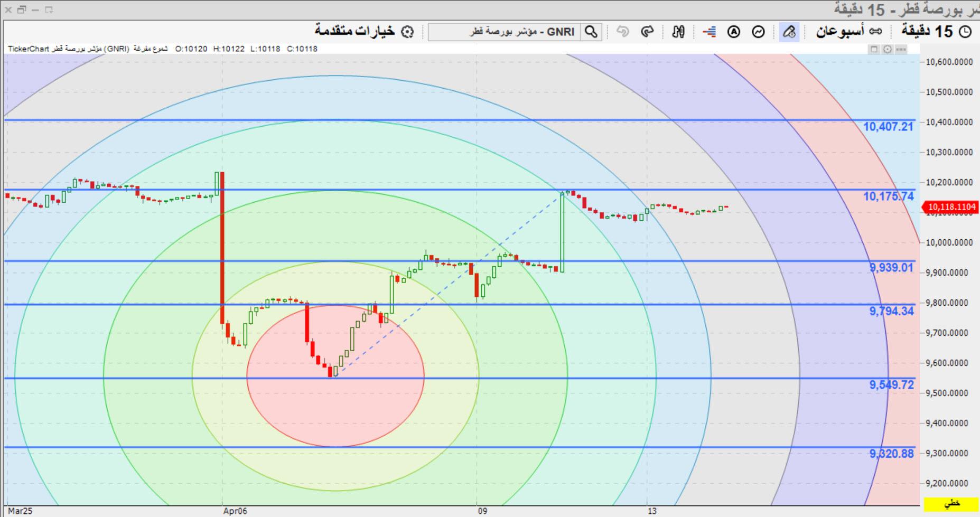This screenshot has height=517, width=980.
Task: Click the circled A annotation icon
Action: 734,32
